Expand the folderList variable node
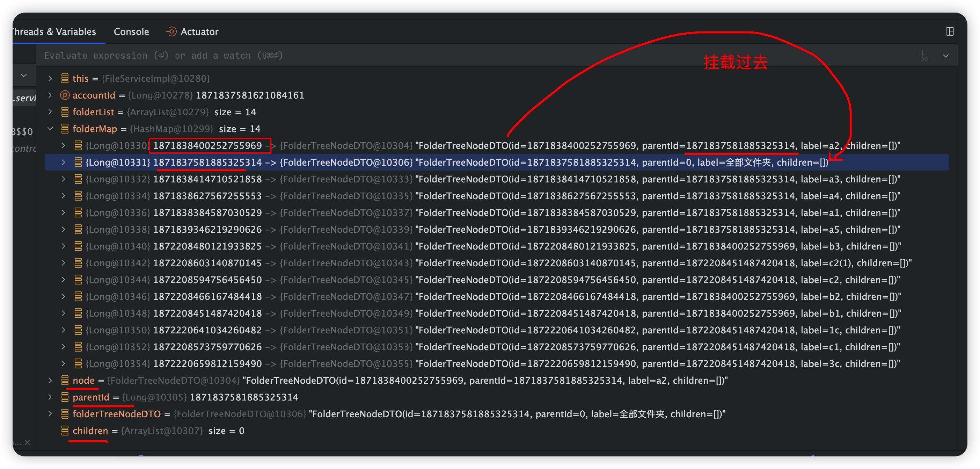 click(50, 112)
